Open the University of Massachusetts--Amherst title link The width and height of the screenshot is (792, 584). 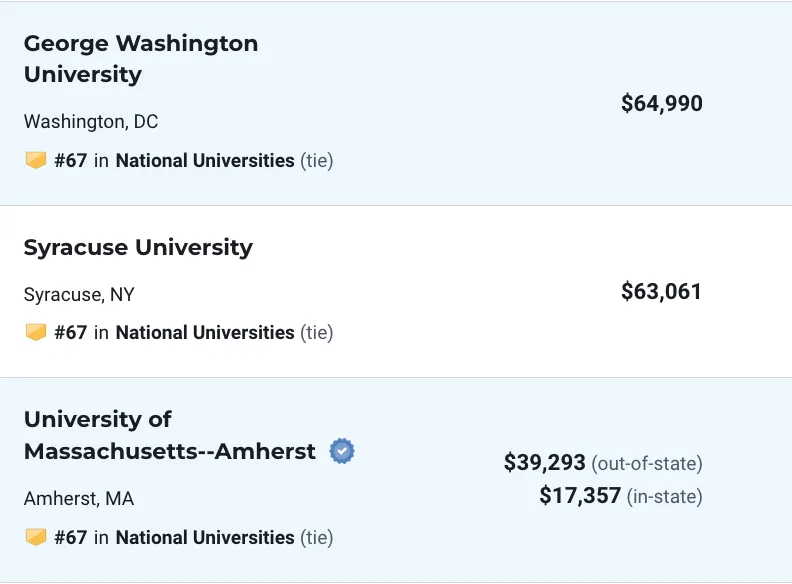point(170,435)
